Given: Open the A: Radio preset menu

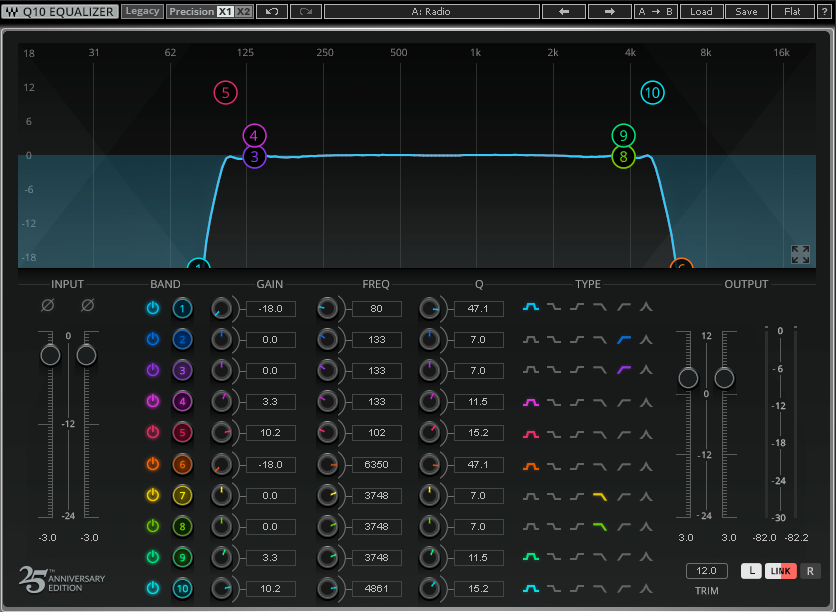Looking at the screenshot, I should 431,11.
